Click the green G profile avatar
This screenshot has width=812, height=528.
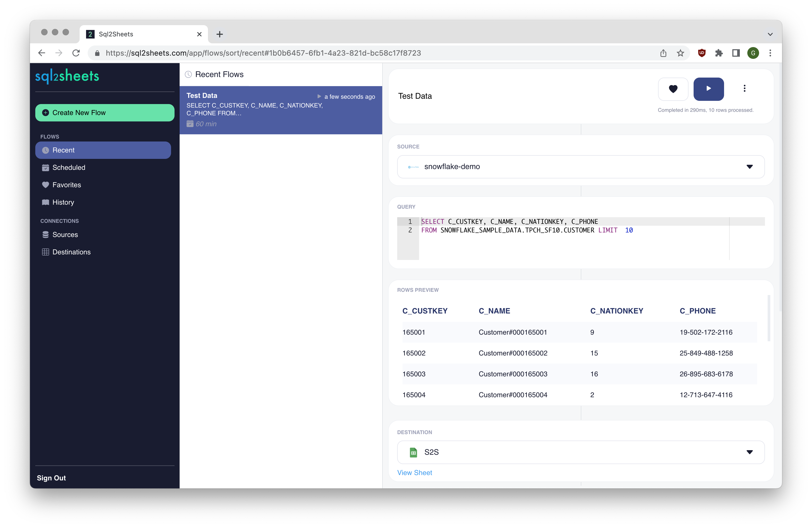[x=753, y=53]
